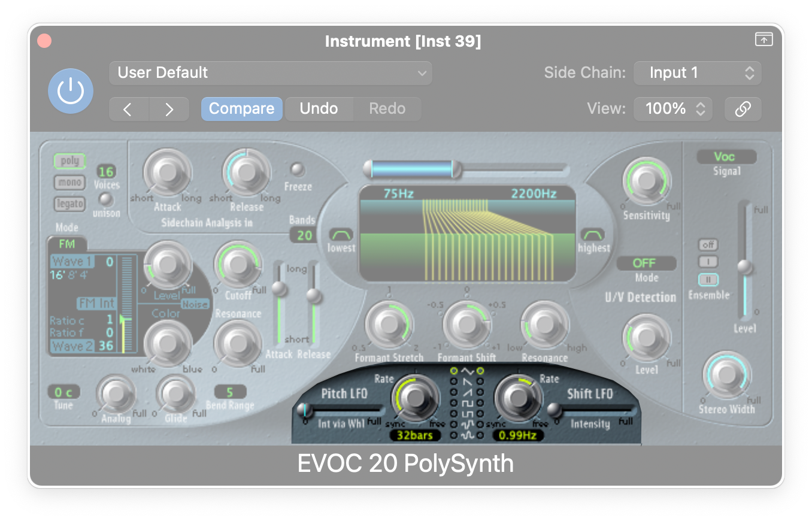Click the Formant Stretch knob

pos(389,325)
